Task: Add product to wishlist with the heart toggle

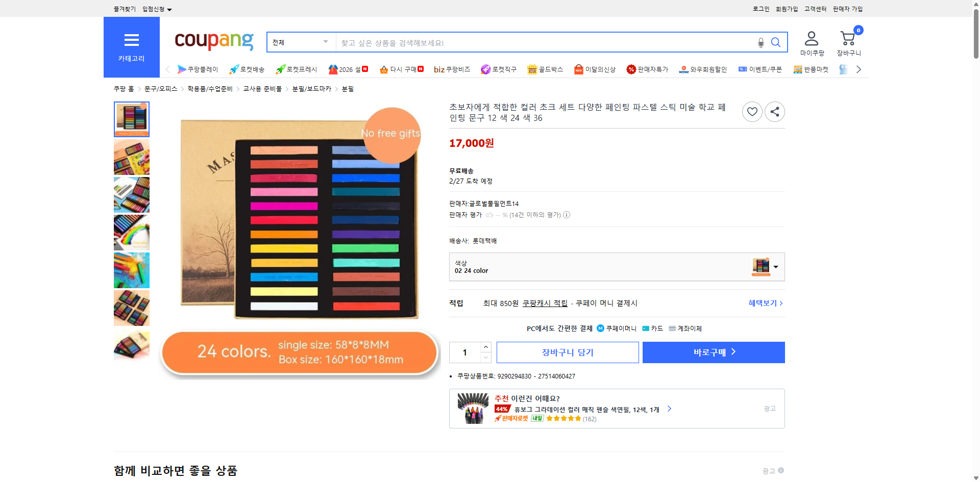Action: coord(752,111)
